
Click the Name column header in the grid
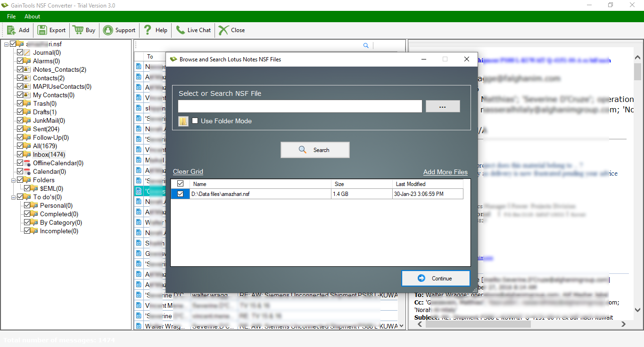coord(261,184)
